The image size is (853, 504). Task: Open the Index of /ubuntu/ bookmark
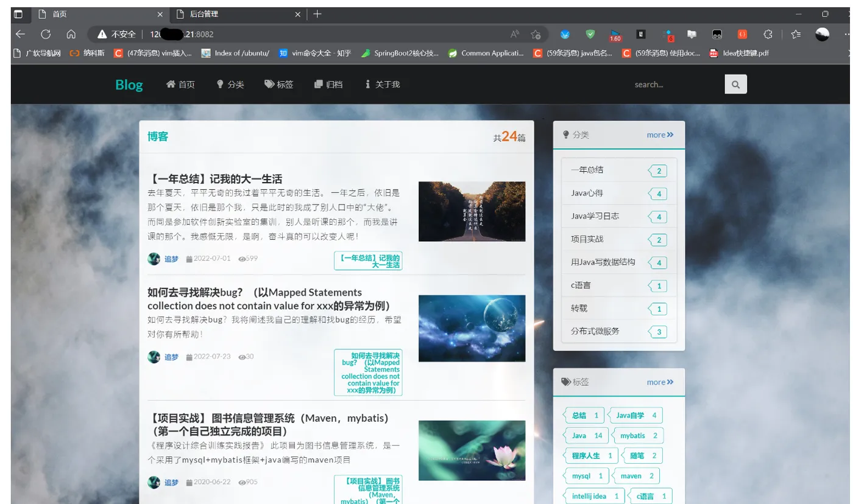click(235, 53)
